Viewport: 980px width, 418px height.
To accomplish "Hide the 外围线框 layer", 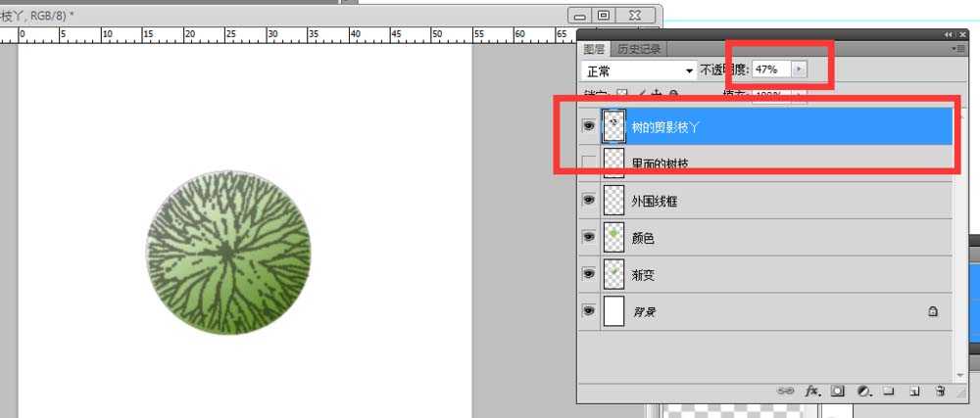I will 588,200.
